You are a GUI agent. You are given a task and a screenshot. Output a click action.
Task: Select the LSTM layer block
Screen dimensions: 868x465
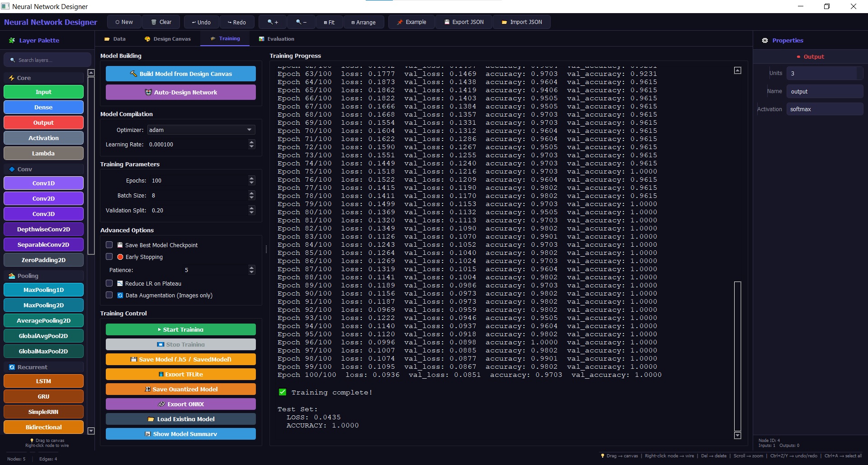43,381
